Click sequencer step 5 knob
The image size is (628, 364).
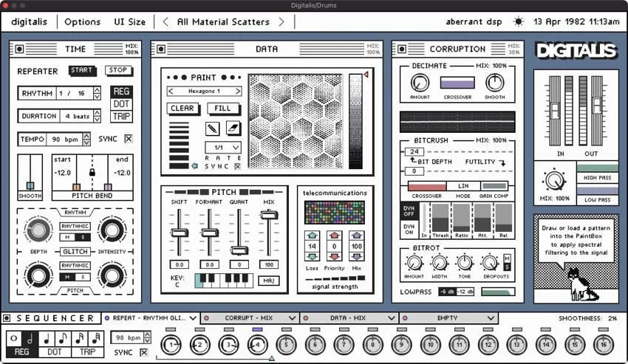pyautogui.click(x=286, y=344)
